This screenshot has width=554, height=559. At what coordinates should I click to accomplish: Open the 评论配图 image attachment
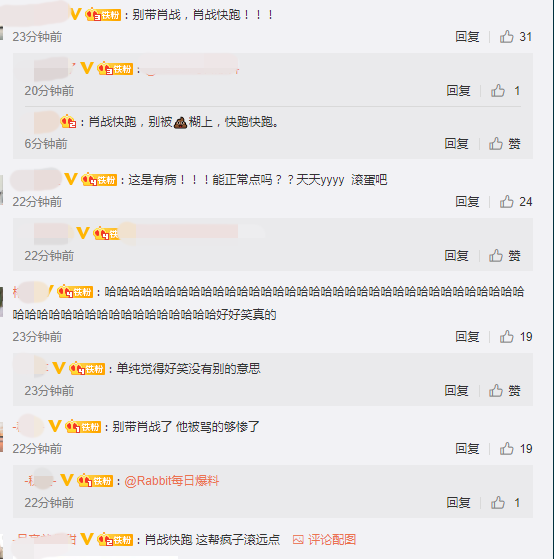324,539
